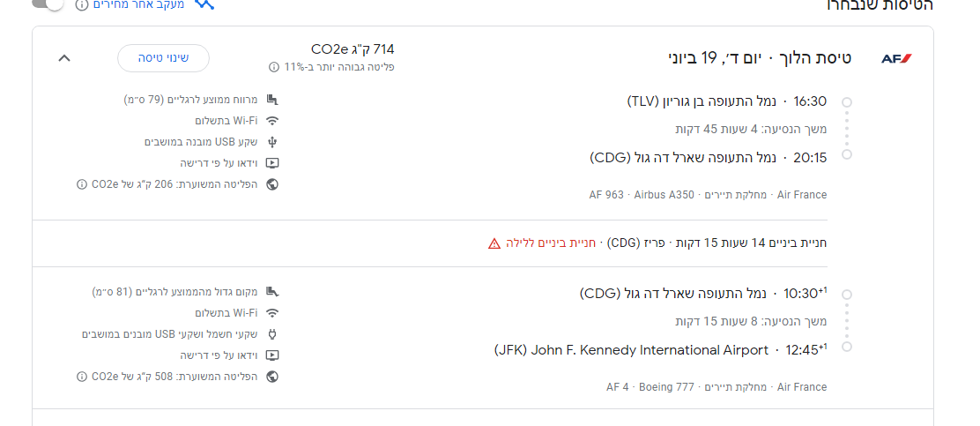Click the Wi-Fi icon in the AF 963 segment
The image size is (980, 426).
[x=272, y=121]
